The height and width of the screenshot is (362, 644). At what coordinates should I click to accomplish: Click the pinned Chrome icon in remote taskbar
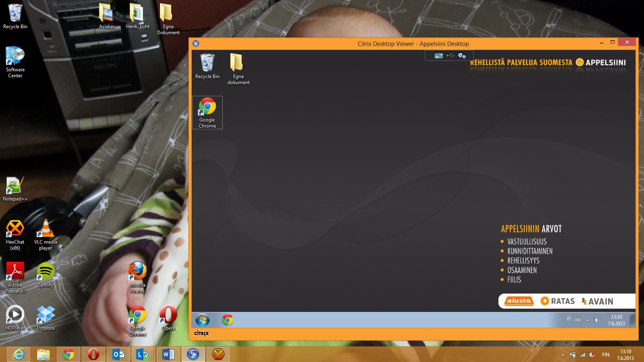tap(228, 320)
